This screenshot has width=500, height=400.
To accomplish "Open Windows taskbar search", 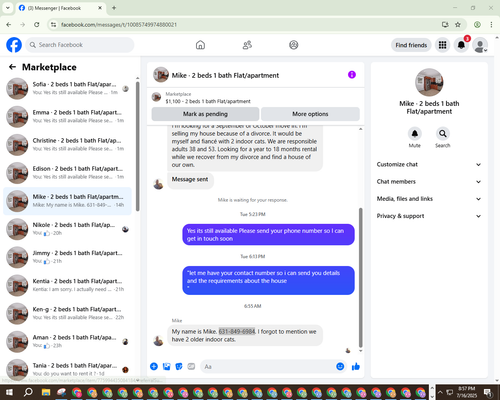I will click(28, 392).
